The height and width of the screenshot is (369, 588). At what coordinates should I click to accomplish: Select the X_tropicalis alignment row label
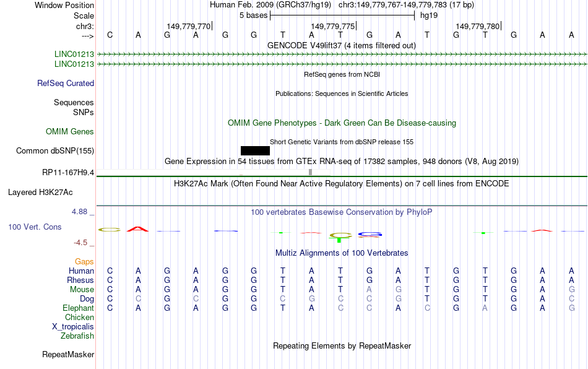[x=73, y=327]
